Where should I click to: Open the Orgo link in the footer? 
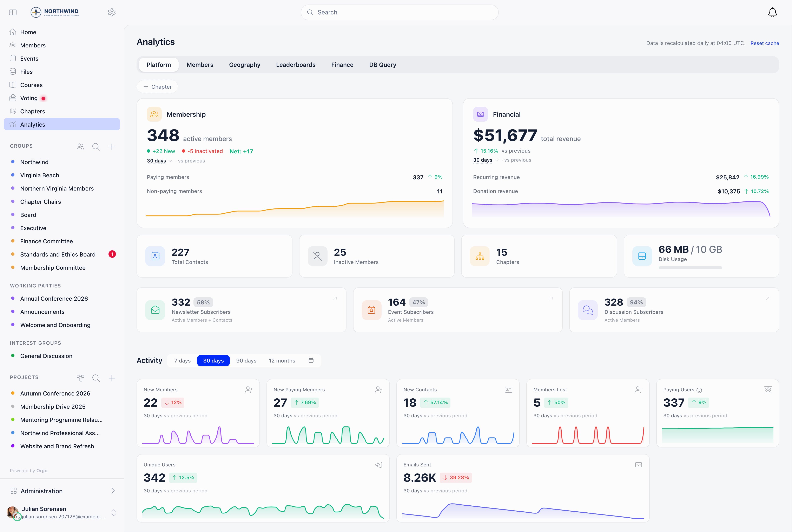42,471
